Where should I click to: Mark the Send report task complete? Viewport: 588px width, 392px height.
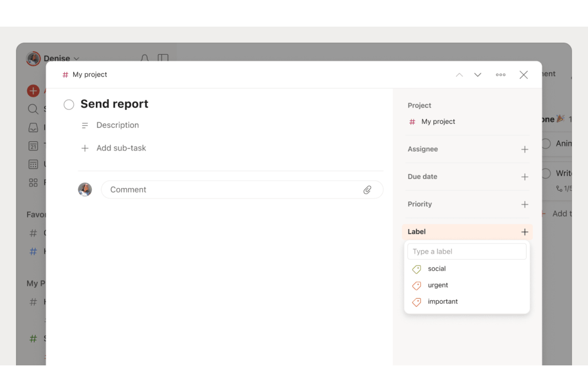[69, 104]
